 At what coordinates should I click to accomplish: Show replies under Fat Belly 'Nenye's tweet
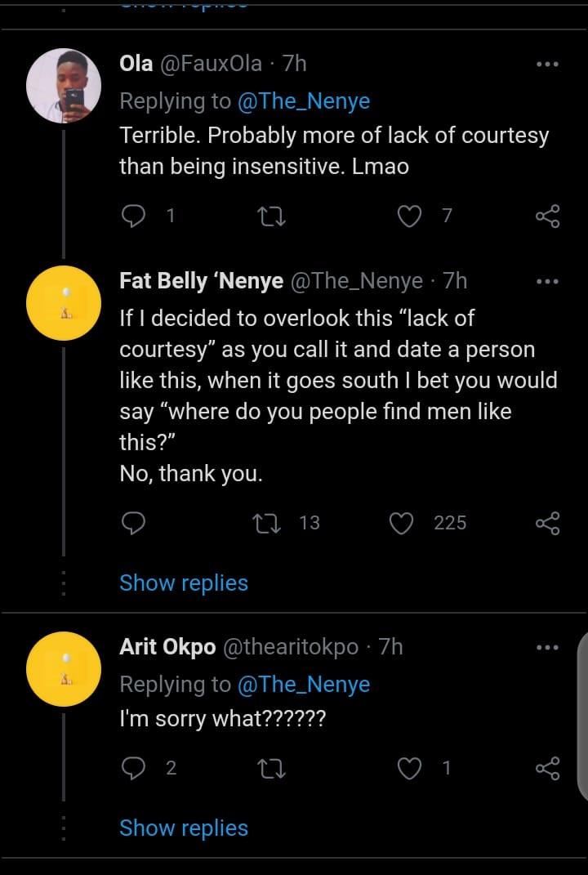(x=184, y=583)
